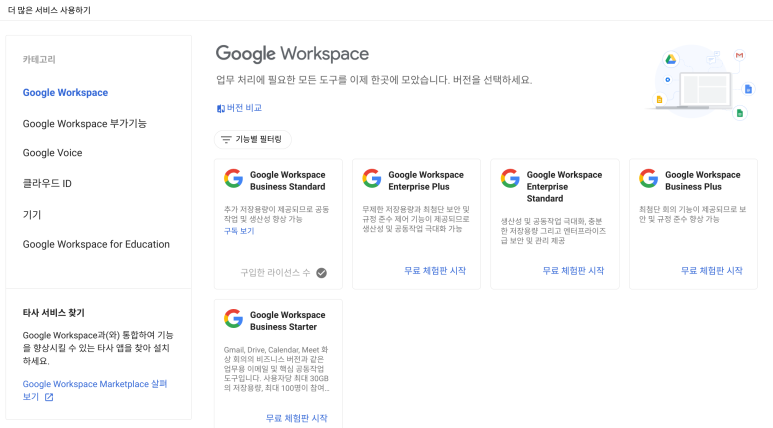The width and height of the screenshot is (773, 428).
Task: Open the 기기 category
Action: (32, 214)
